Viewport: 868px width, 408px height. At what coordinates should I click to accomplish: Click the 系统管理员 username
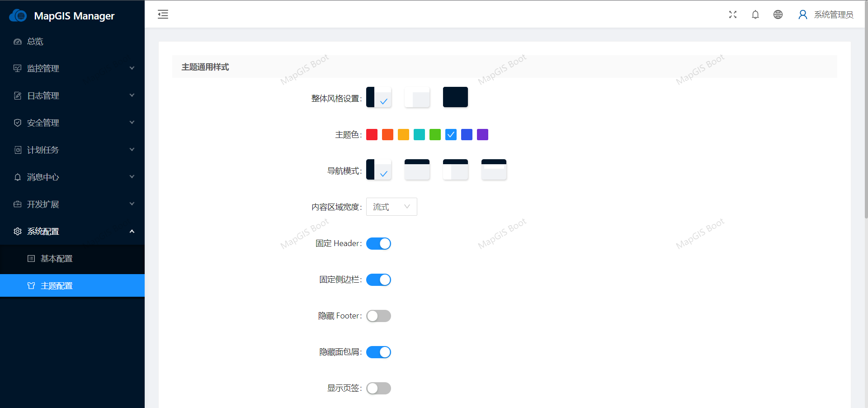tap(834, 14)
